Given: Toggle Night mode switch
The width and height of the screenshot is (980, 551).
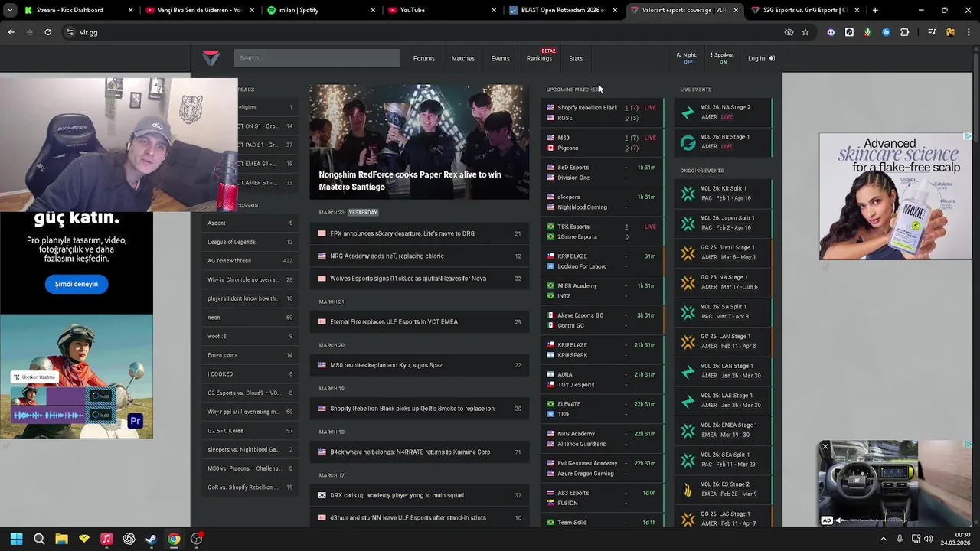Looking at the screenshot, I should (688, 58).
